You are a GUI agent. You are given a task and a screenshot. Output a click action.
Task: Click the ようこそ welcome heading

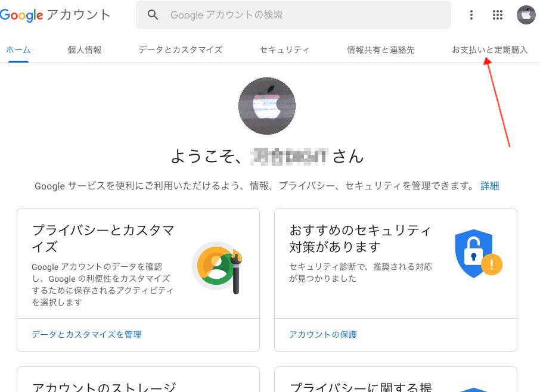(267, 156)
